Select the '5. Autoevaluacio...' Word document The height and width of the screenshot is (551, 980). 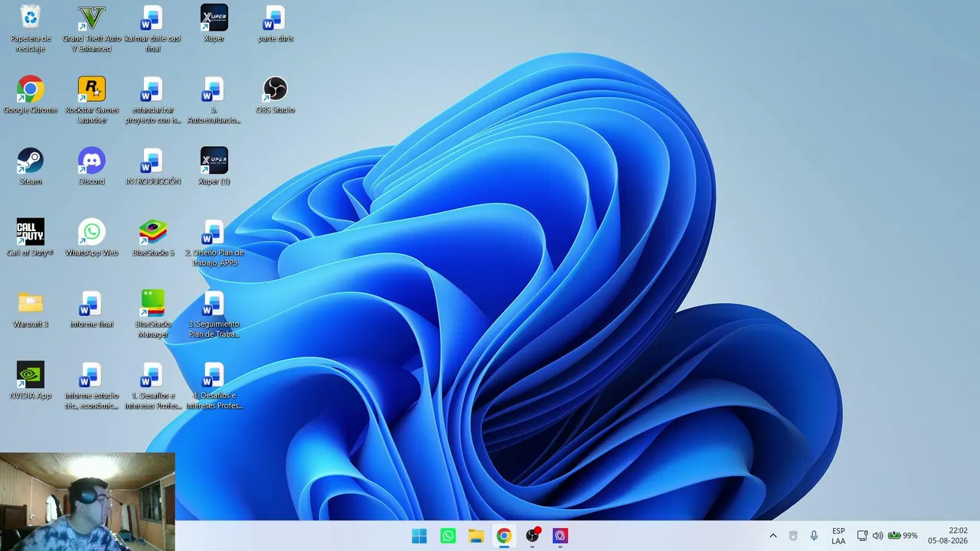point(214,100)
